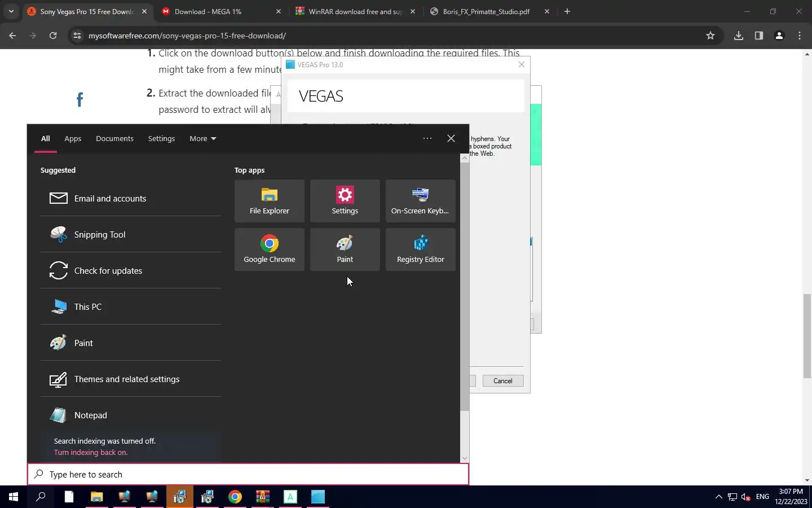Image resolution: width=812 pixels, height=508 pixels.
Task: Toggle Chrome side panel icon
Action: (x=759, y=36)
